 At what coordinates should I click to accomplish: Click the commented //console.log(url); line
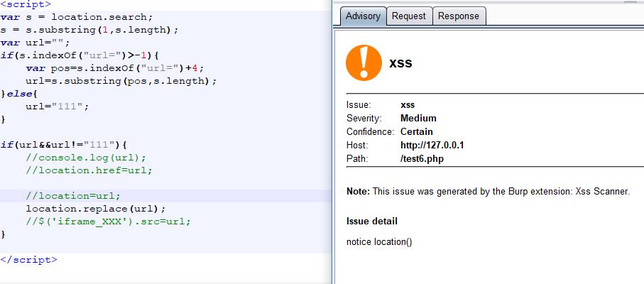(86, 158)
